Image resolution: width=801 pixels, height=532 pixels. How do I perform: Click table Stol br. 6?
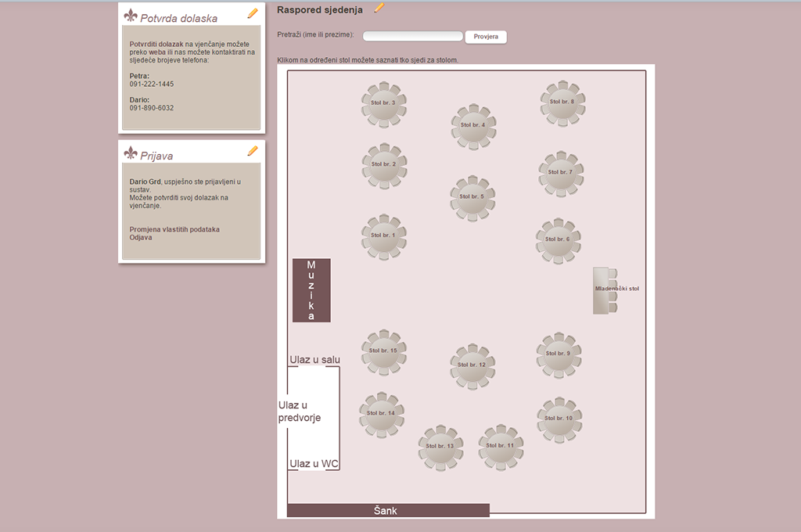[558, 240]
